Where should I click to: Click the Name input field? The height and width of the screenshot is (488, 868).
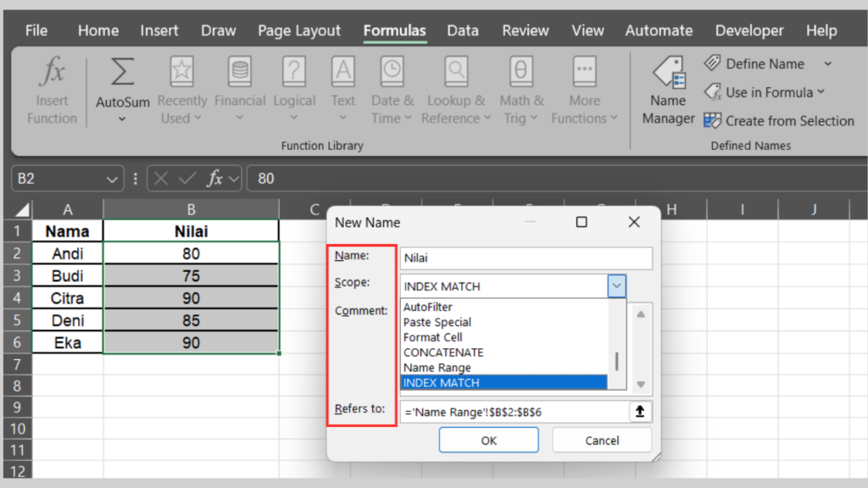(526, 258)
